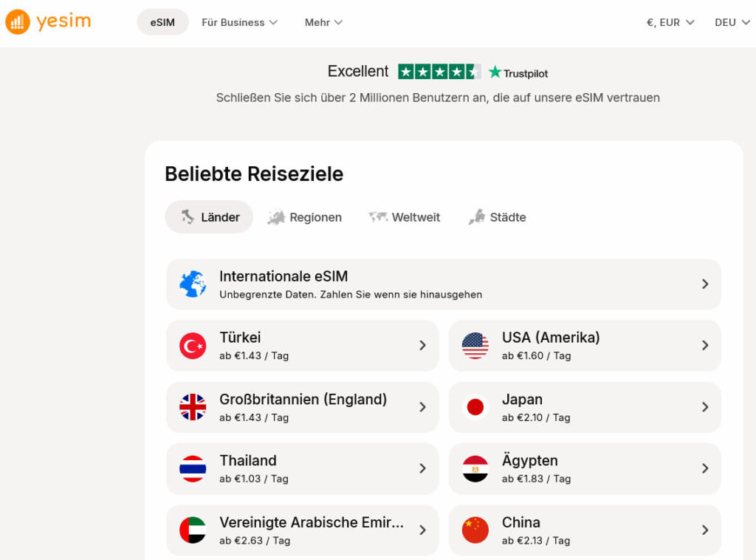Click the Trustpilot star logo

496,72
